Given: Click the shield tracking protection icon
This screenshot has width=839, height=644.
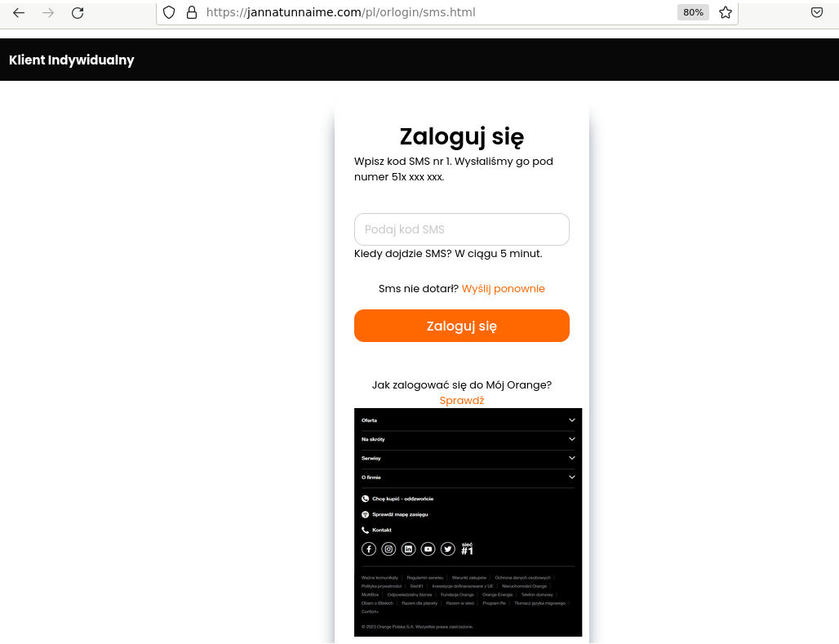Looking at the screenshot, I should pos(169,12).
